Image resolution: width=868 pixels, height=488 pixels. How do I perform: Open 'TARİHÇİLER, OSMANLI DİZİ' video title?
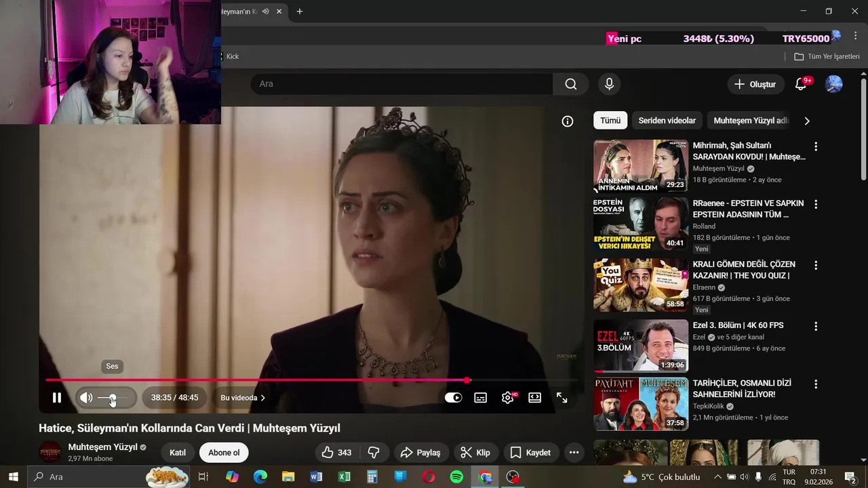point(742,388)
